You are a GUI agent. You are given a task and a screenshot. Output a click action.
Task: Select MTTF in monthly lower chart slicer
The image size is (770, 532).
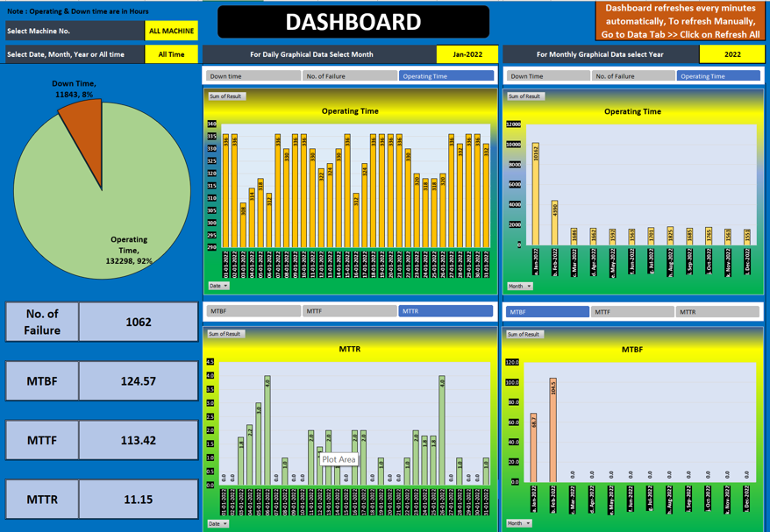pyautogui.click(x=631, y=311)
